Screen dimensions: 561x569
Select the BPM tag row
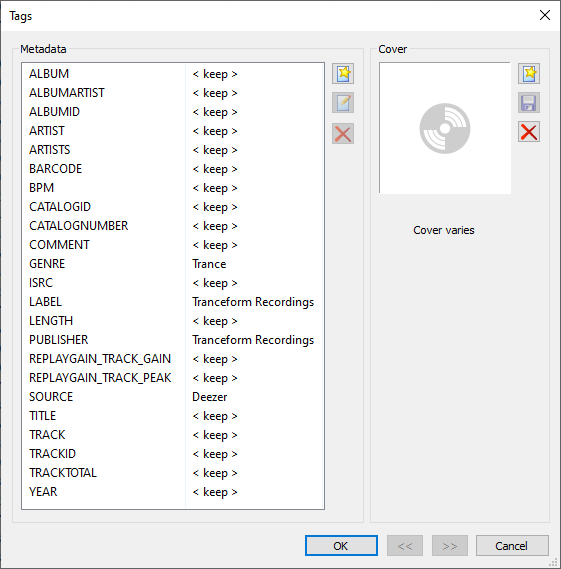point(173,188)
